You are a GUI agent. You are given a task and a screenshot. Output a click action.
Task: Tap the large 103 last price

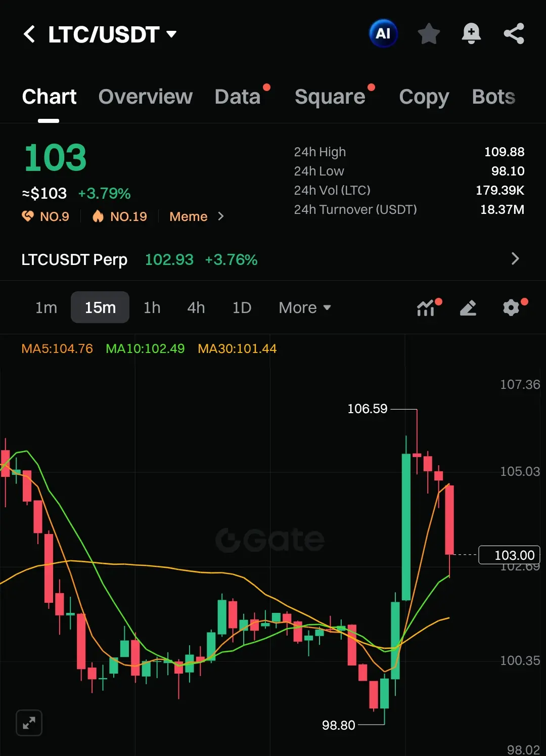pyautogui.click(x=55, y=157)
